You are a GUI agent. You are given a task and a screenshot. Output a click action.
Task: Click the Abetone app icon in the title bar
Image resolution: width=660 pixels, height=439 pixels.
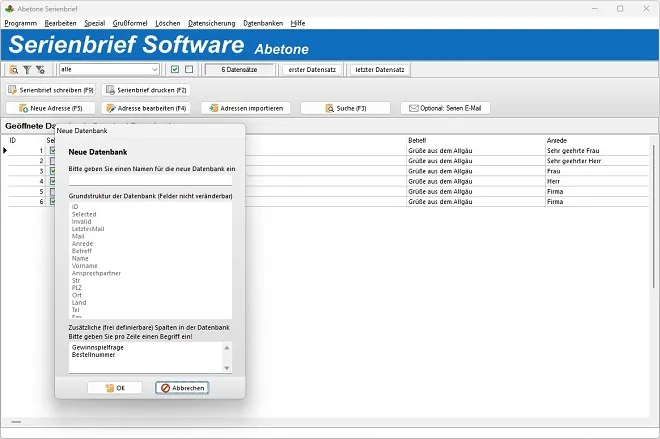10,8
